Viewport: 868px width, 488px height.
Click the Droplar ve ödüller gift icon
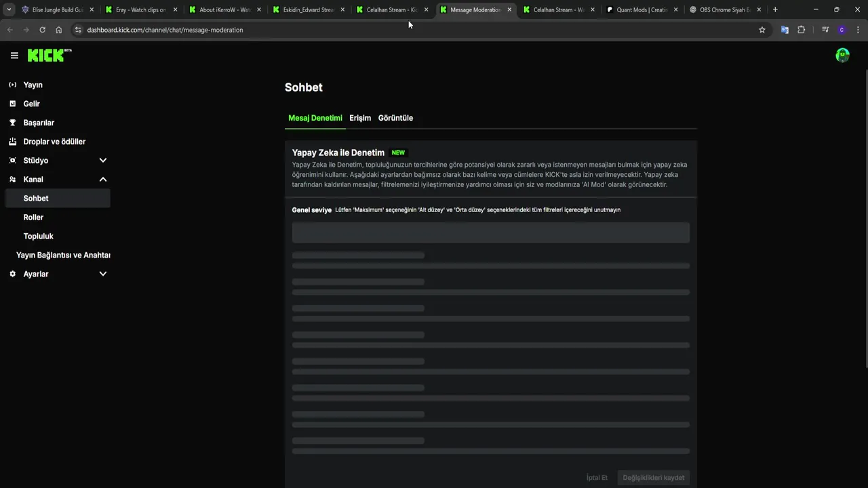[x=12, y=142]
